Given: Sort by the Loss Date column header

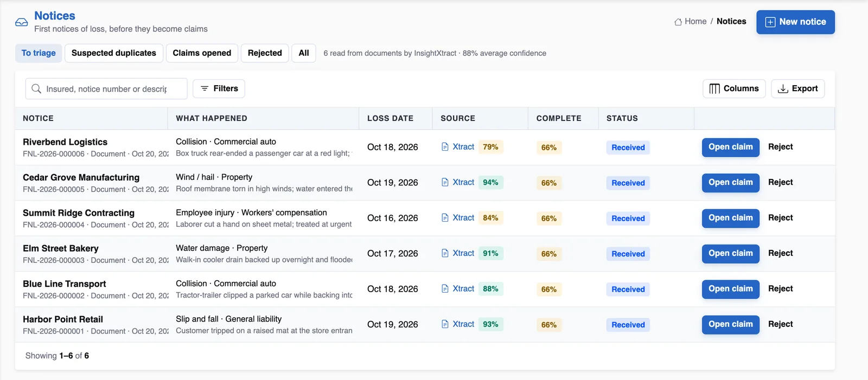Looking at the screenshot, I should click(x=390, y=118).
